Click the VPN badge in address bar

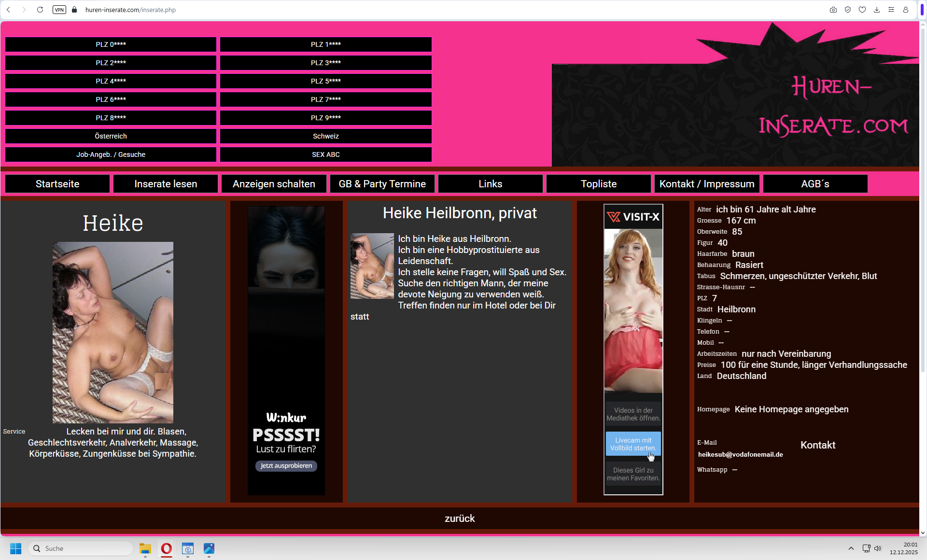click(59, 10)
